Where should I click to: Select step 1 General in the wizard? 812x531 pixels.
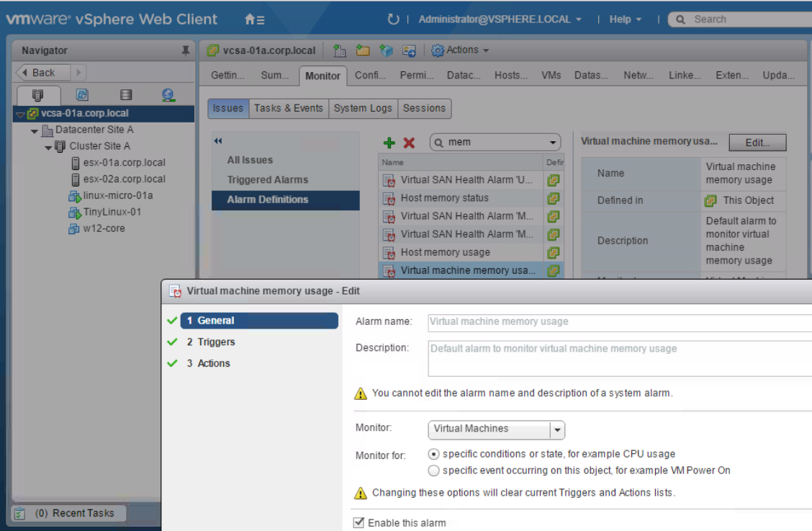[x=259, y=321]
